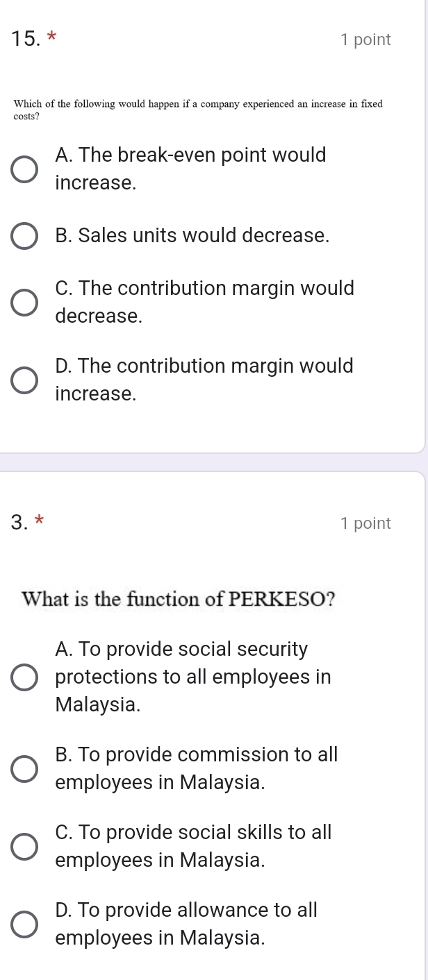Choose radio button for Sales units would decrease
The width and height of the screenshot is (428, 980).
coord(24,235)
